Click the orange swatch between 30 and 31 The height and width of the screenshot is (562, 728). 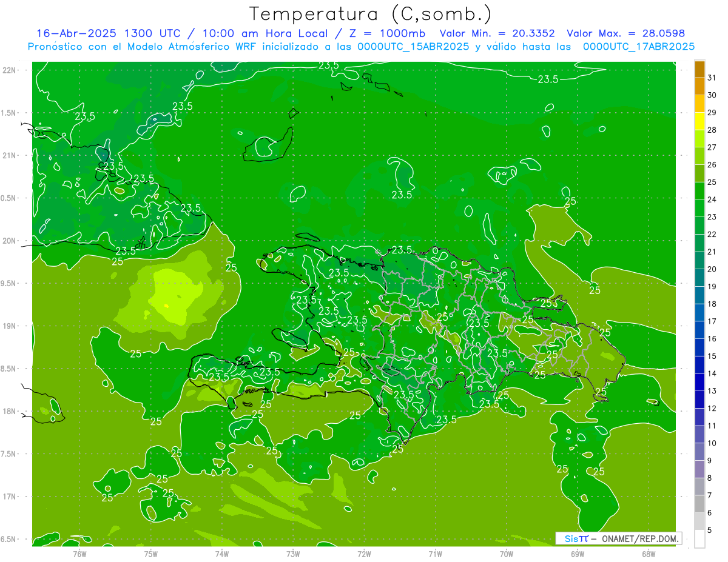[x=700, y=87]
